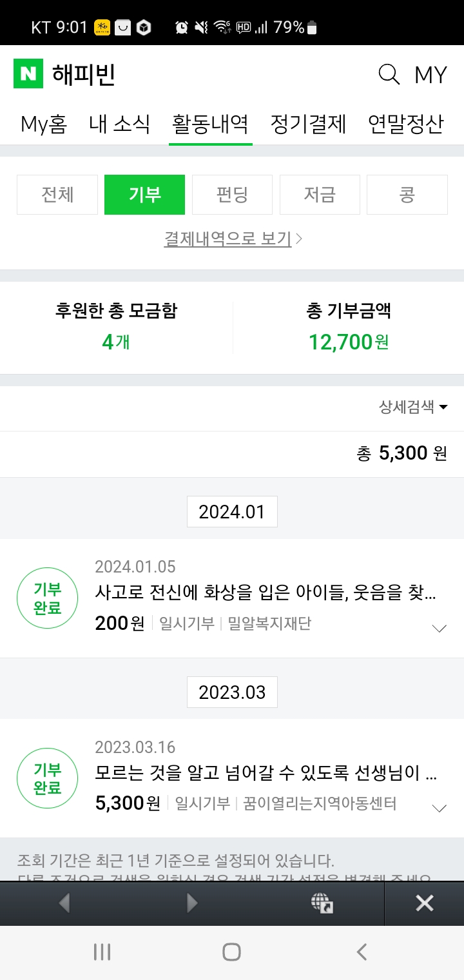Select the 전체 filter
The height and width of the screenshot is (980, 464).
pos(57,195)
